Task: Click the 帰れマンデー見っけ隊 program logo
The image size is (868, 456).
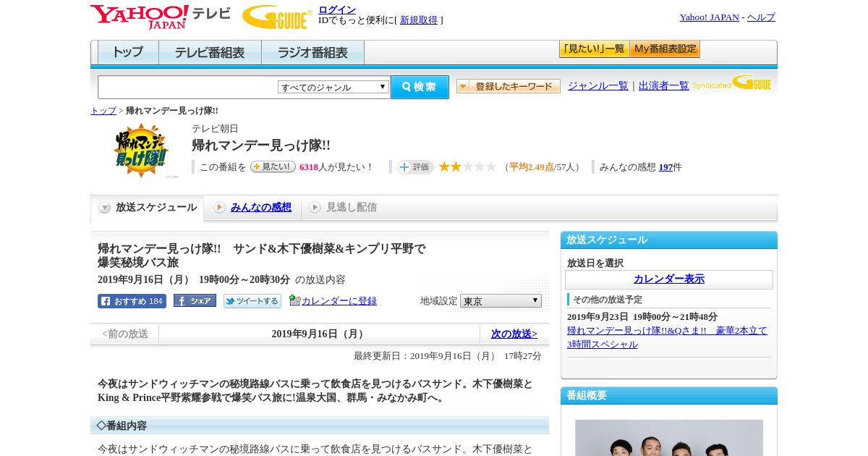Action: (141, 151)
